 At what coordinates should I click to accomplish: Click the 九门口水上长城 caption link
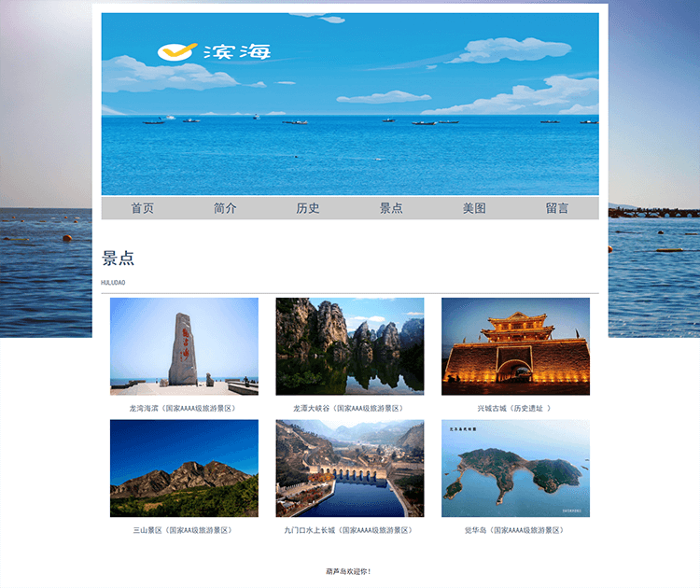tap(350, 530)
